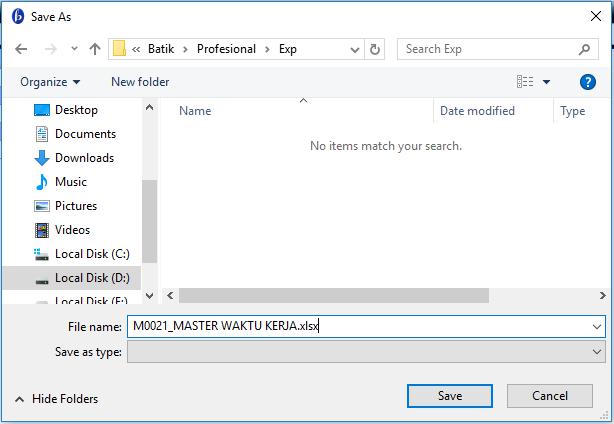Sort files by Date modified column
614x424 pixels.
tap(477, 111)
